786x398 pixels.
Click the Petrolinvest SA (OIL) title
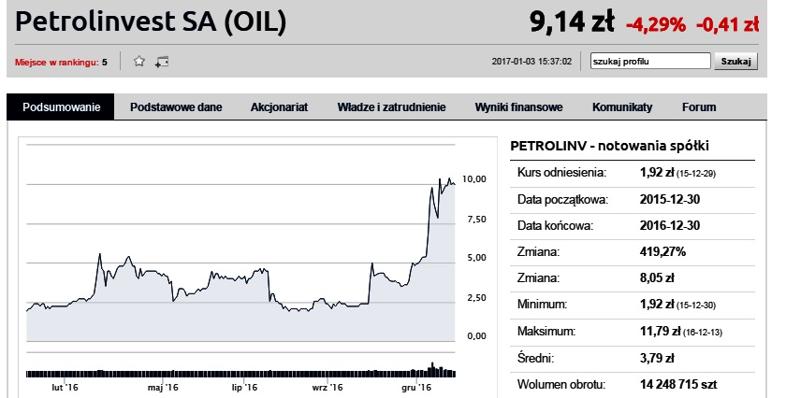pos(150,22)
